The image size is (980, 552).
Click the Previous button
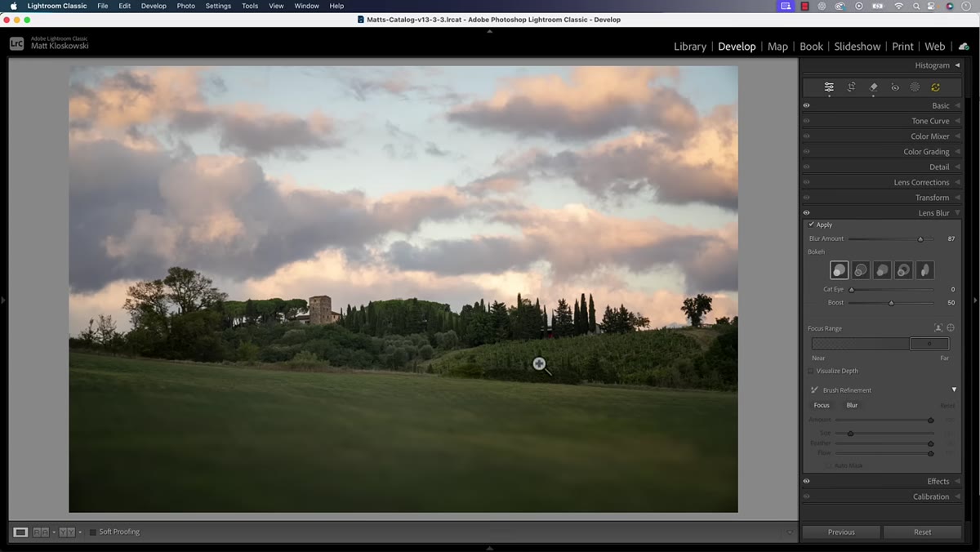pos(841,532)
